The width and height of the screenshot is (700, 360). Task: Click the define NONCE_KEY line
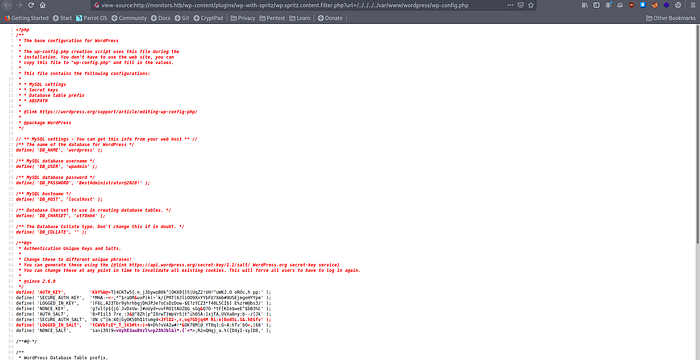point(143,309)
